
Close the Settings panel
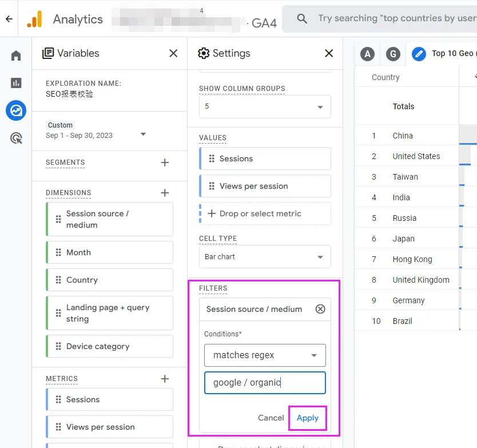(329, 53)
